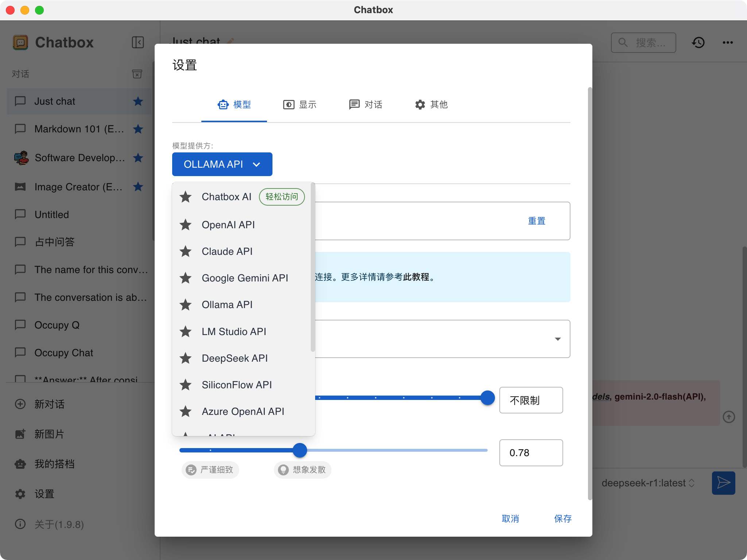Click the info icon beside 关于
This screenshot has height=560, width=747.
20,524
